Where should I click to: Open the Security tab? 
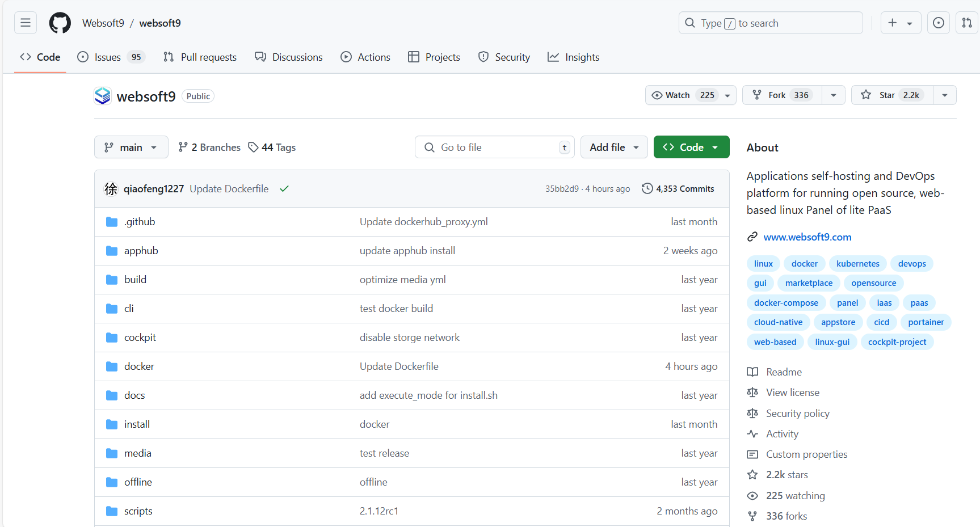(x=504, y=57)
